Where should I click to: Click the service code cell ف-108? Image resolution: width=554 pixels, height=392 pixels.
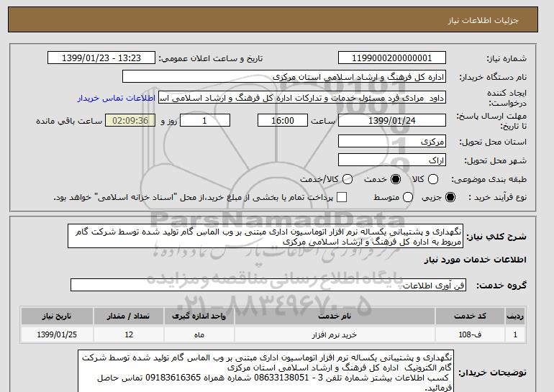point(470,334)
